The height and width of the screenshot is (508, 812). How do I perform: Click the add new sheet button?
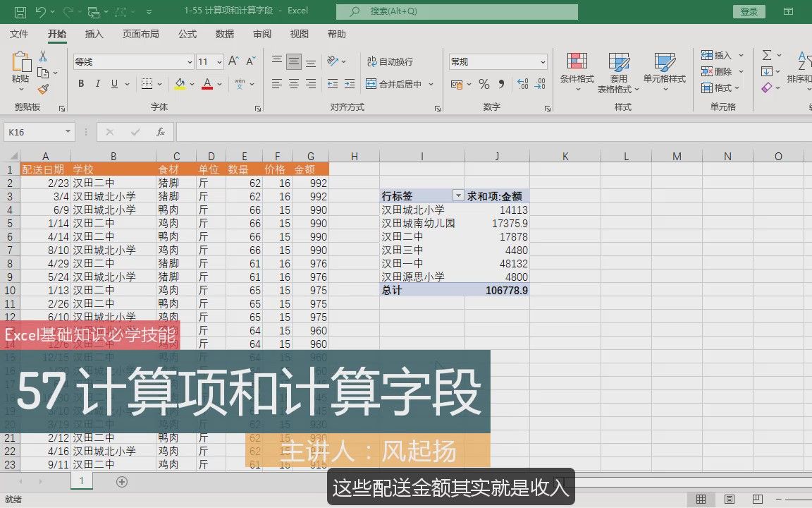coord(121,481)
